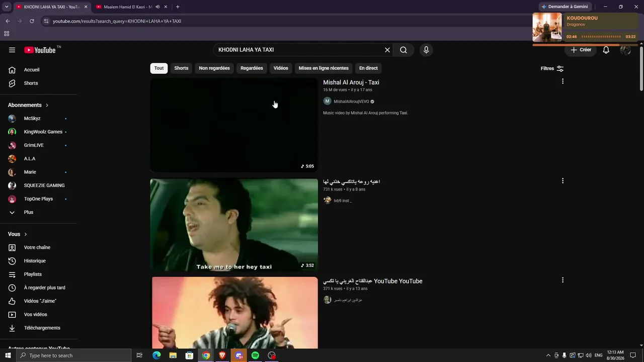Open Vidéos "J'aime" list
The width and height of the screenshot is (644, 362).
tap(39, 301)
